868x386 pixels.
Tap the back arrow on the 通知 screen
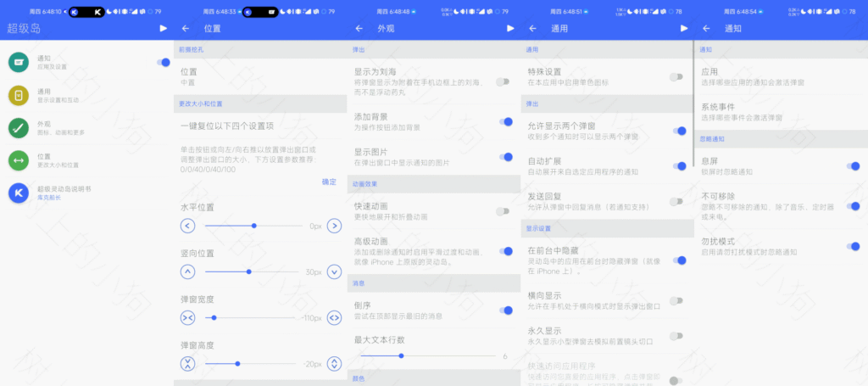click(x=705, y=28)
